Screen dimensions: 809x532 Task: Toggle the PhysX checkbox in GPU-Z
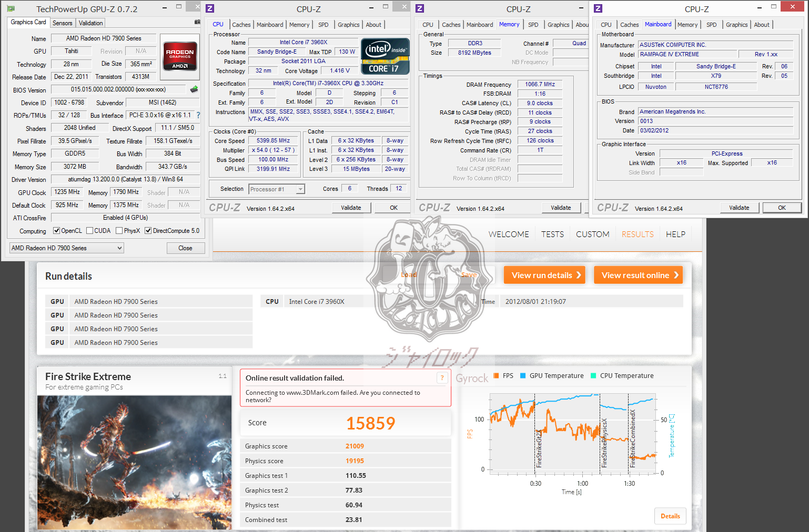(x=119, y=230)
